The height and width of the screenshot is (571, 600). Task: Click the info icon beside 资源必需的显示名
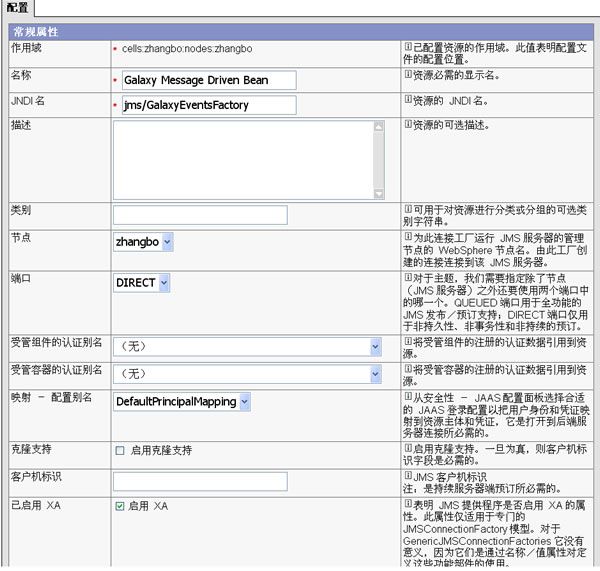click(408, 74)
